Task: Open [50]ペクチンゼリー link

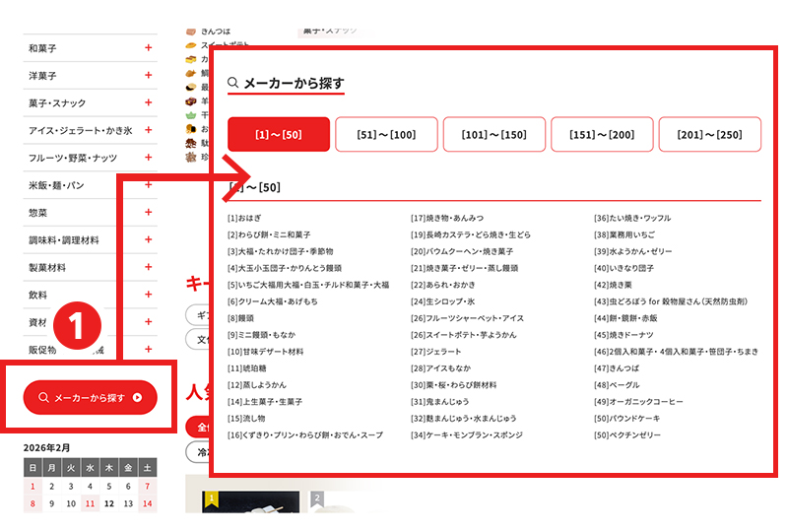Action: coord(627,434)
